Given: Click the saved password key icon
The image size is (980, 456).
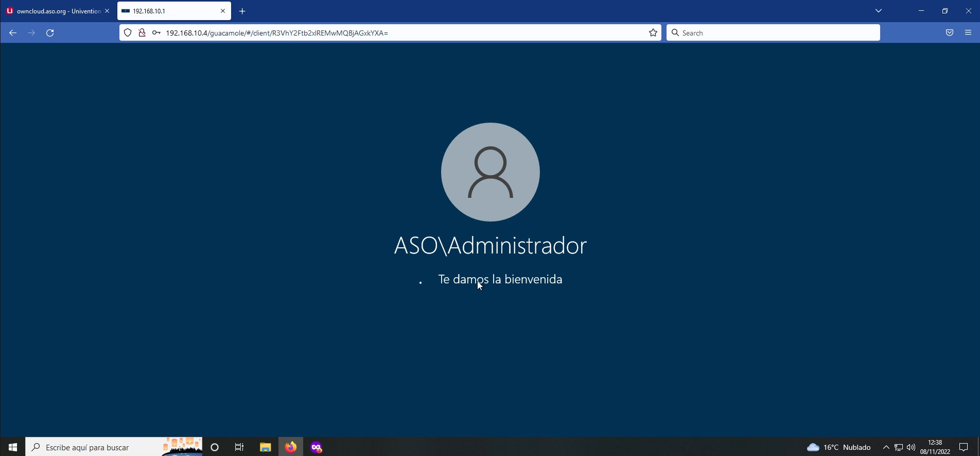Looking at the screenshot, I should tap(156, 33).
